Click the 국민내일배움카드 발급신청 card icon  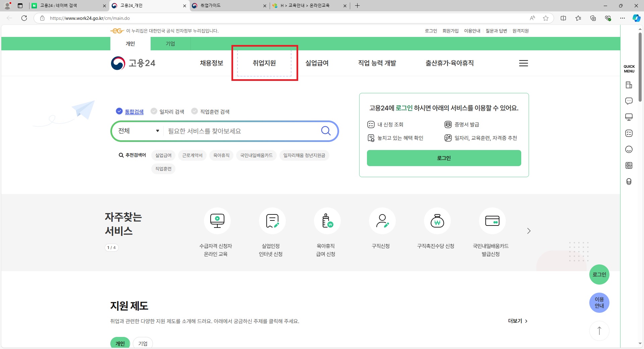tap(492, 221)
